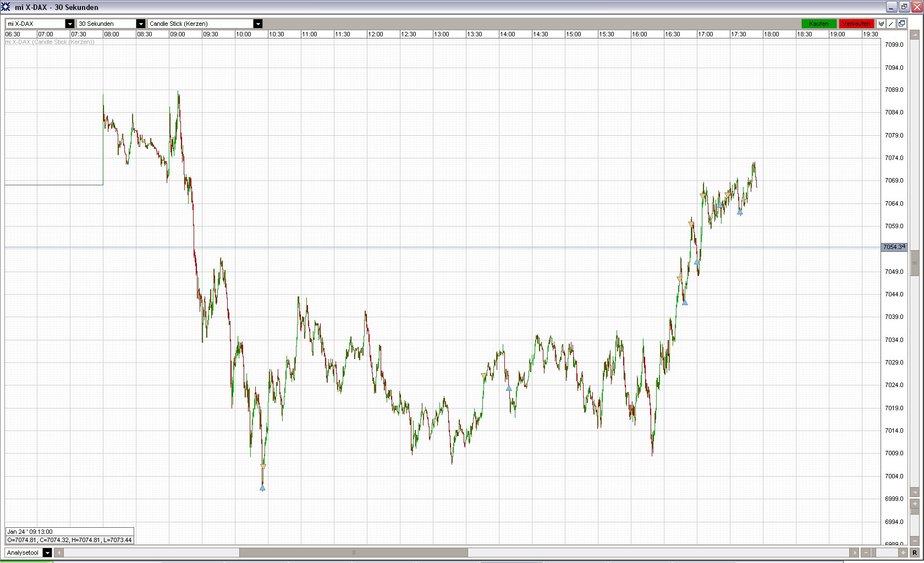Click the application icon in title bar
924x563 pixels.
click(x=6, y=7)
